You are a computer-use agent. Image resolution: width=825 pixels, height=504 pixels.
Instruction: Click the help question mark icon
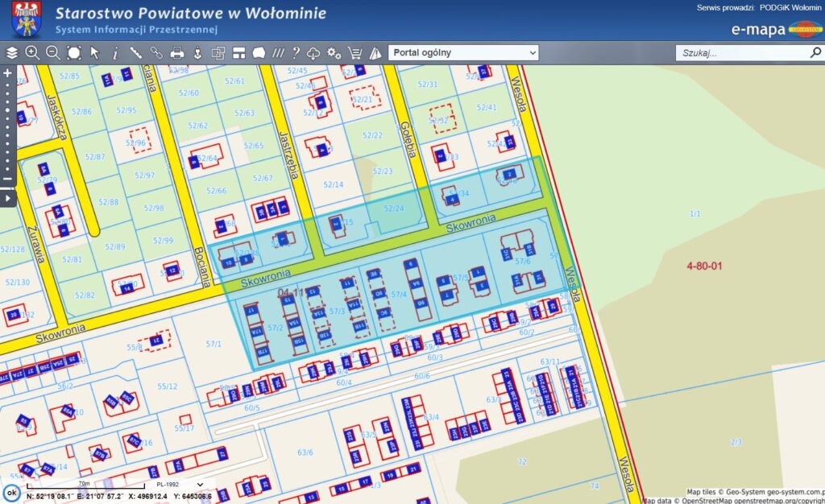296,53
